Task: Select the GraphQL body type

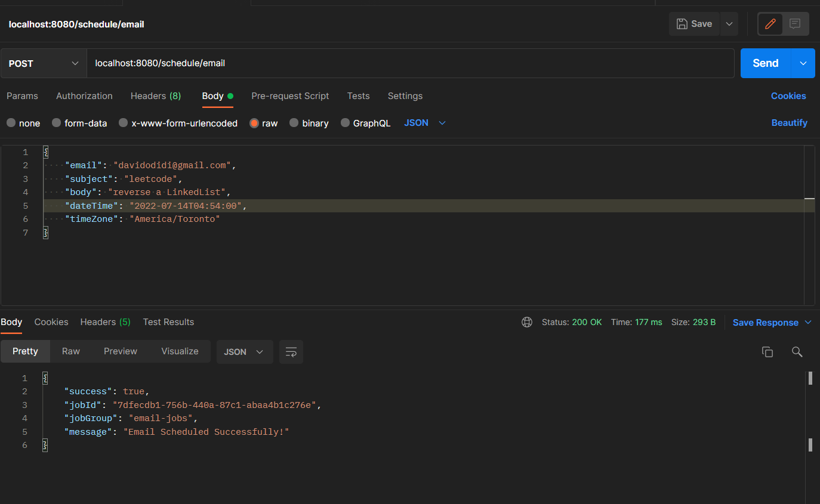Action: (365, 123)
